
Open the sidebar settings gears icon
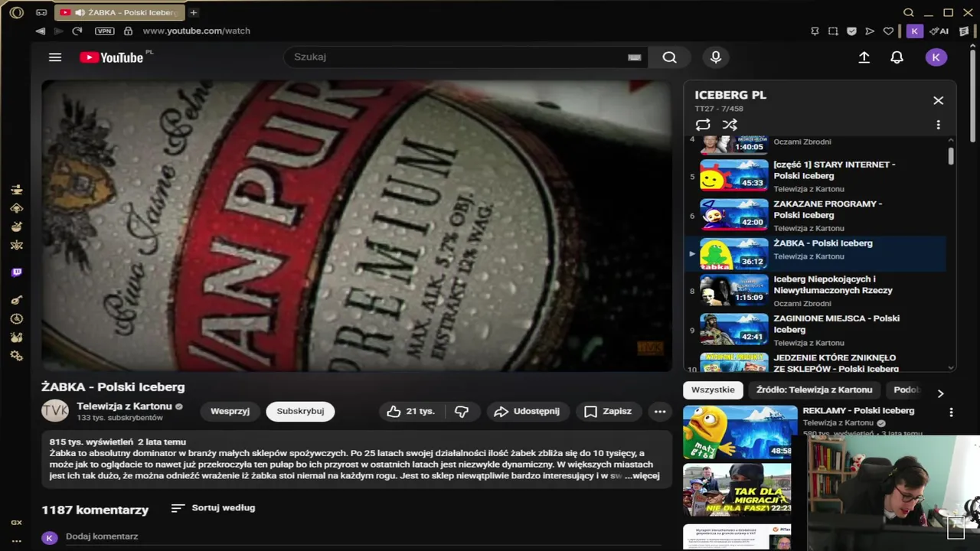point(16,356)
